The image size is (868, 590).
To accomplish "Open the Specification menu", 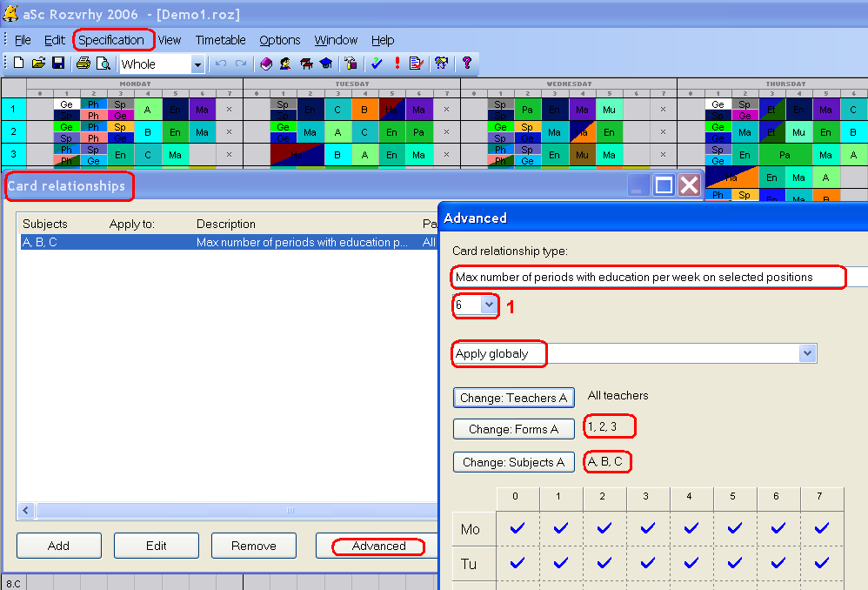I will pos(111,40).
